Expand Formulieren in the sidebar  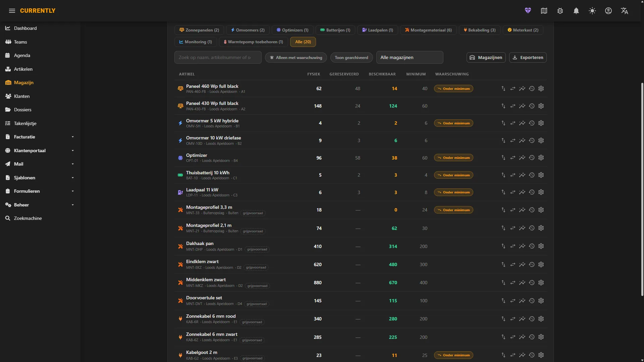(x=40, y=191)
